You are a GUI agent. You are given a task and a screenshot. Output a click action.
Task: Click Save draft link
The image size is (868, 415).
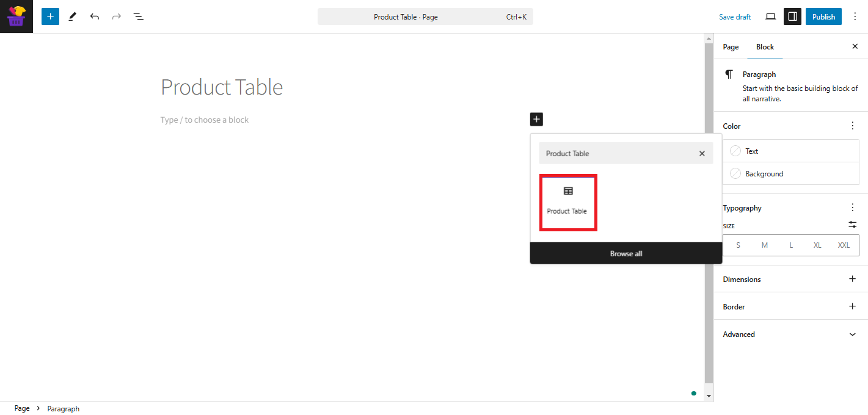tap(735, 16)
